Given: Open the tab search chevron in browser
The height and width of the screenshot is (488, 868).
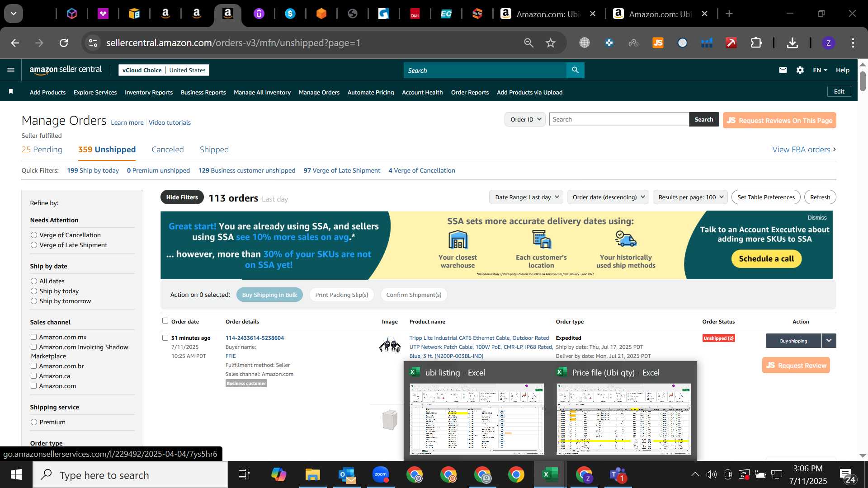Looking at the screenshot, I should click(x=14, y=14).
